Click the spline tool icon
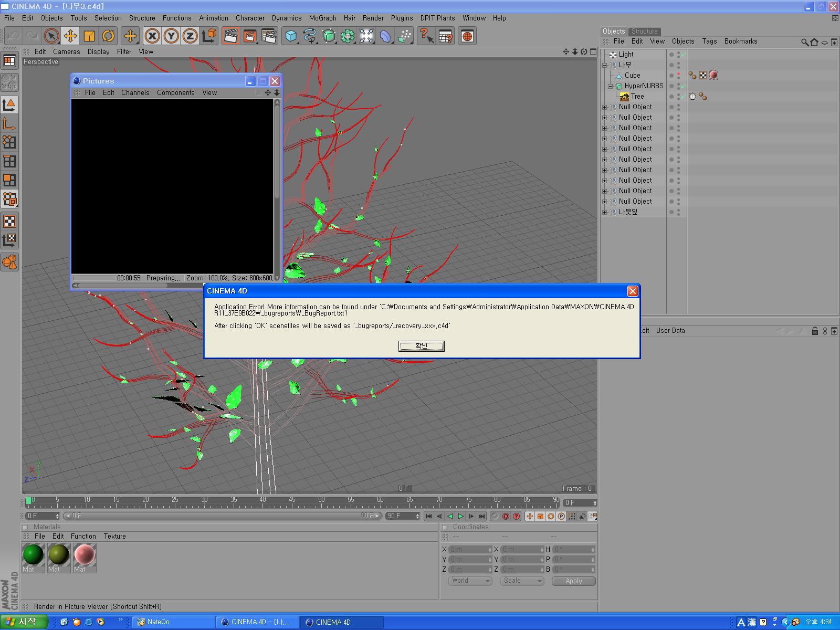 pos(310,36)
